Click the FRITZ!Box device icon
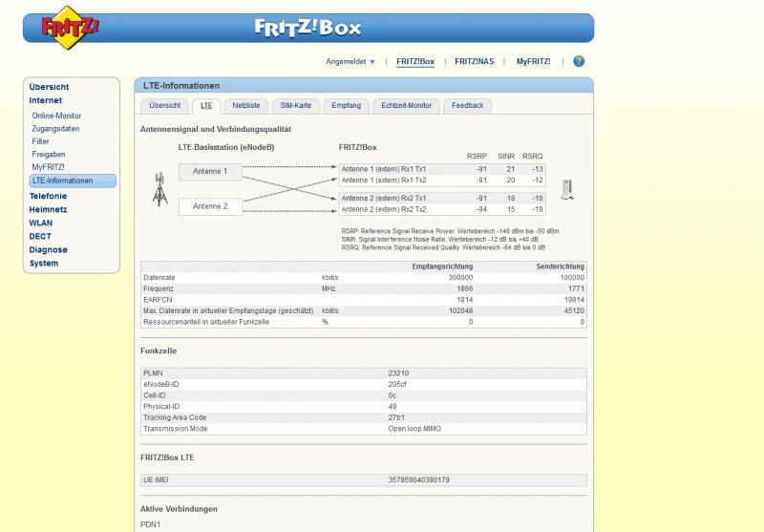This screenshot has width=764, height=532. (567, 189)
